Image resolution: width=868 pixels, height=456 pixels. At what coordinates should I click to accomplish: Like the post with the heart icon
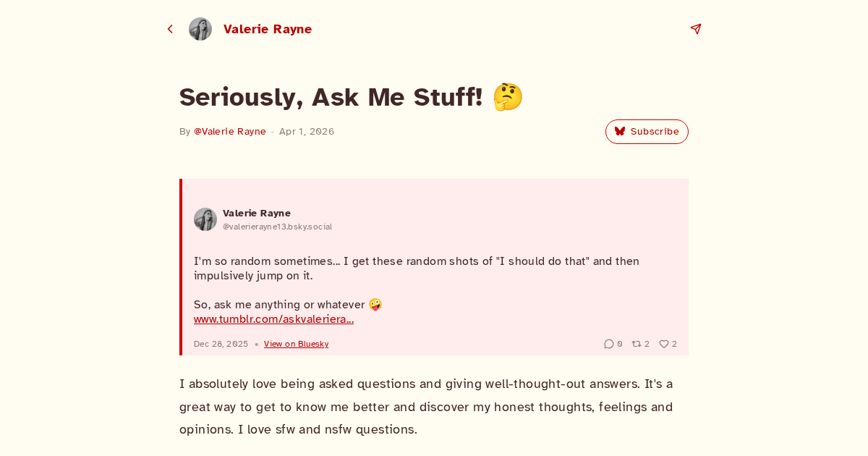[x=664, y=344]
